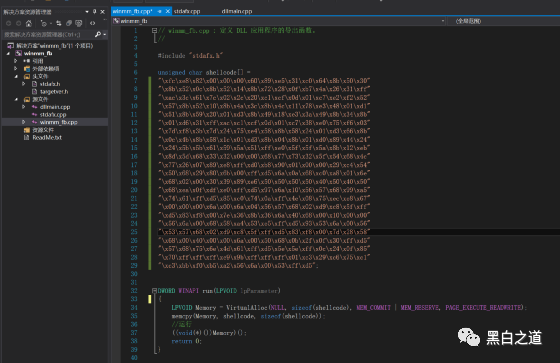The image size is (560, 363).
Task: Expand the winmm_fb.cpp item in the tree
Action: pos(24,122)
